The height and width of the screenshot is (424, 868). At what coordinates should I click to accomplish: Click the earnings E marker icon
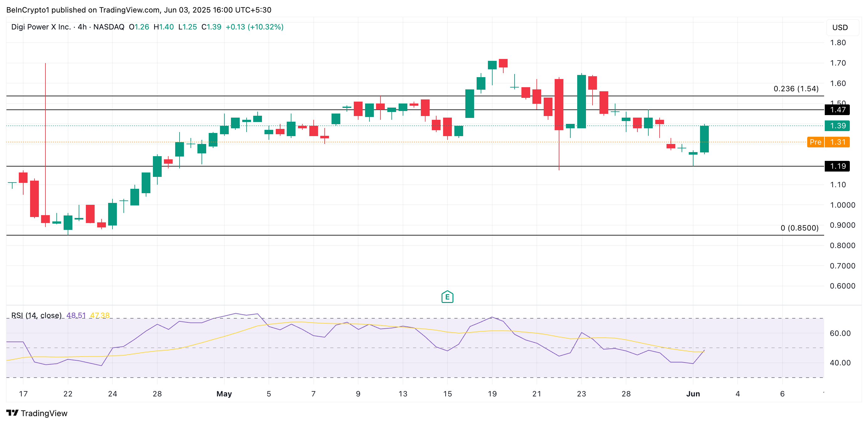pyautogui.click(x=447, y=297)
